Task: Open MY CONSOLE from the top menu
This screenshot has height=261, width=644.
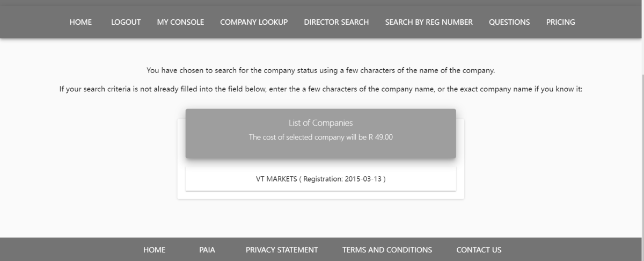Action: coord(180,22)
